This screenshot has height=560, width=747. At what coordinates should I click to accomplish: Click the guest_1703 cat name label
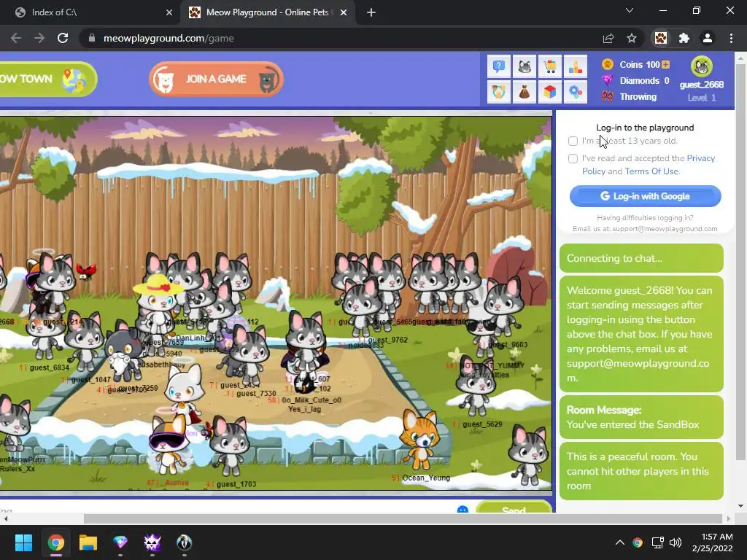[x=236, y=484]
